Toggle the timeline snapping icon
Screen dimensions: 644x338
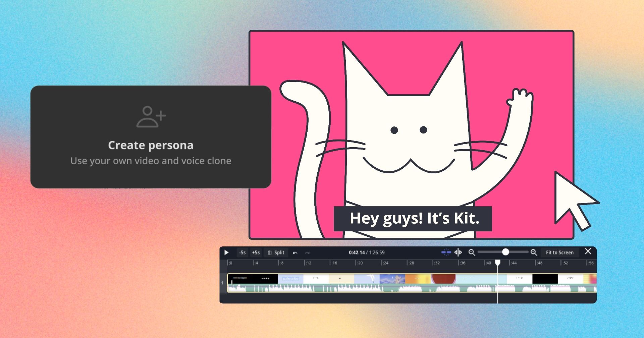tap(446, 252)
